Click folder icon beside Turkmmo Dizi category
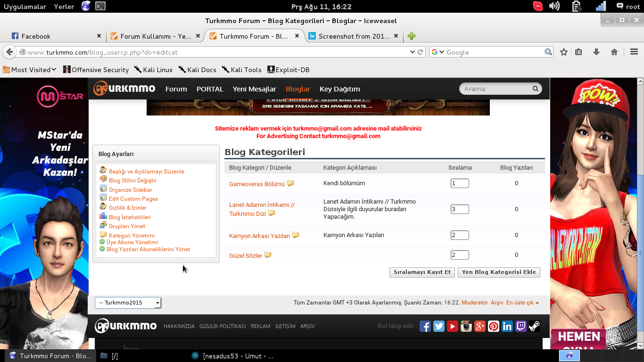 coord(272,213)
